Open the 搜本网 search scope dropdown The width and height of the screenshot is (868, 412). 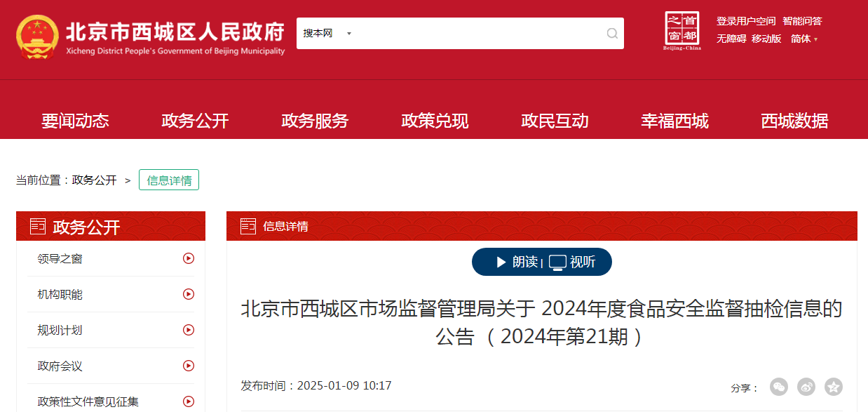click(327, 34)
